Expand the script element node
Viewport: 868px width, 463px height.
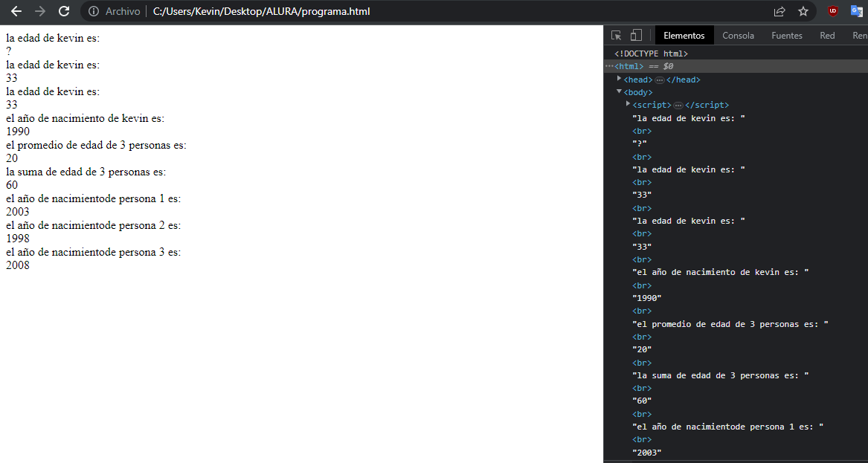tap(629, 104)
